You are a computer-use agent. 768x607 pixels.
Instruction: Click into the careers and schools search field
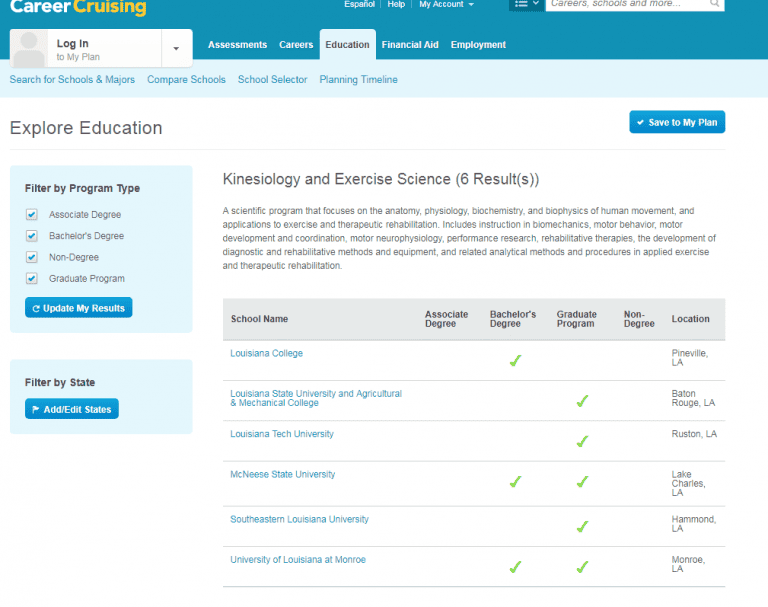627,4
